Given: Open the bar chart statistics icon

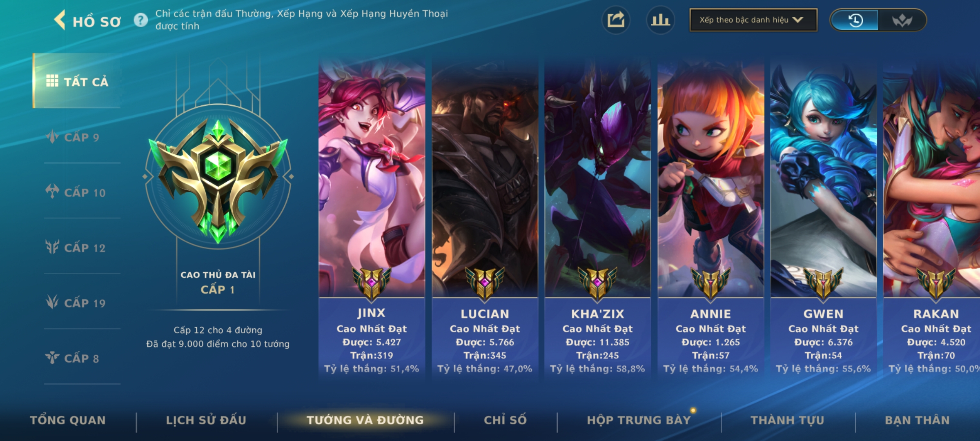Looking at the screenshot, I should pos(660,20).
